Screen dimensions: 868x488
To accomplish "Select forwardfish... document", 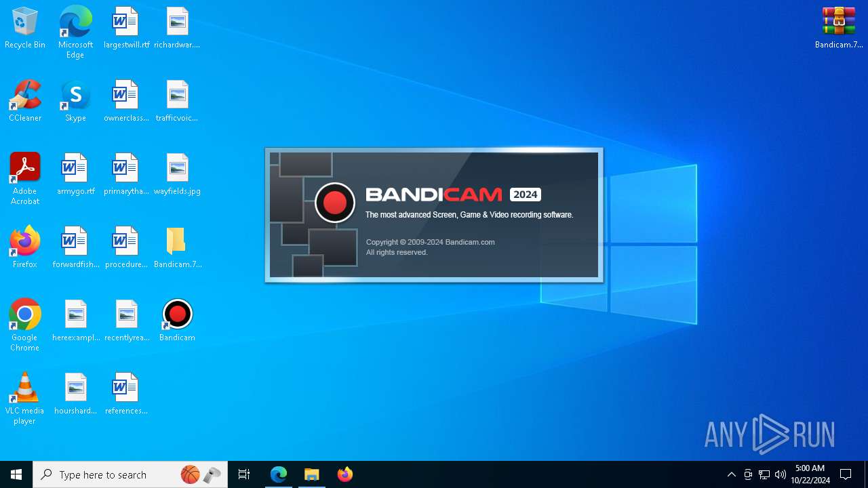I will [75, 248].
